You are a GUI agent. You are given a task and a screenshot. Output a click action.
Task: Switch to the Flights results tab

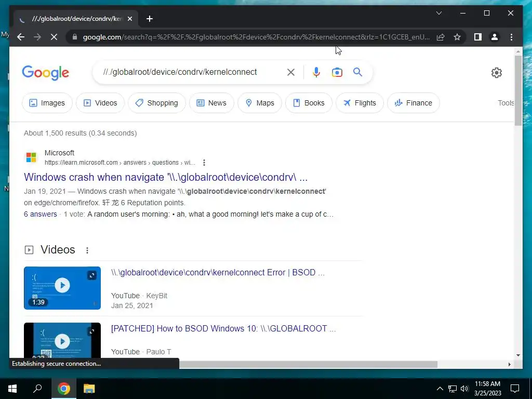[360, 103]
